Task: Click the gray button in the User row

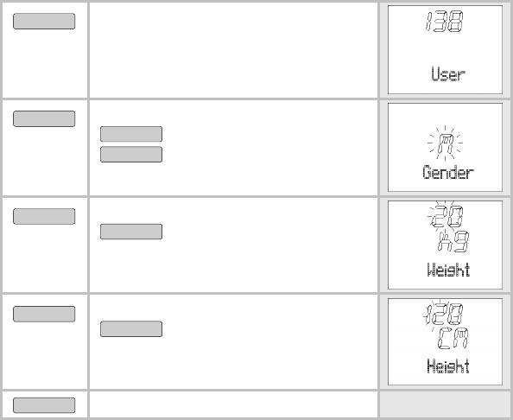Action: pos(44,22)
